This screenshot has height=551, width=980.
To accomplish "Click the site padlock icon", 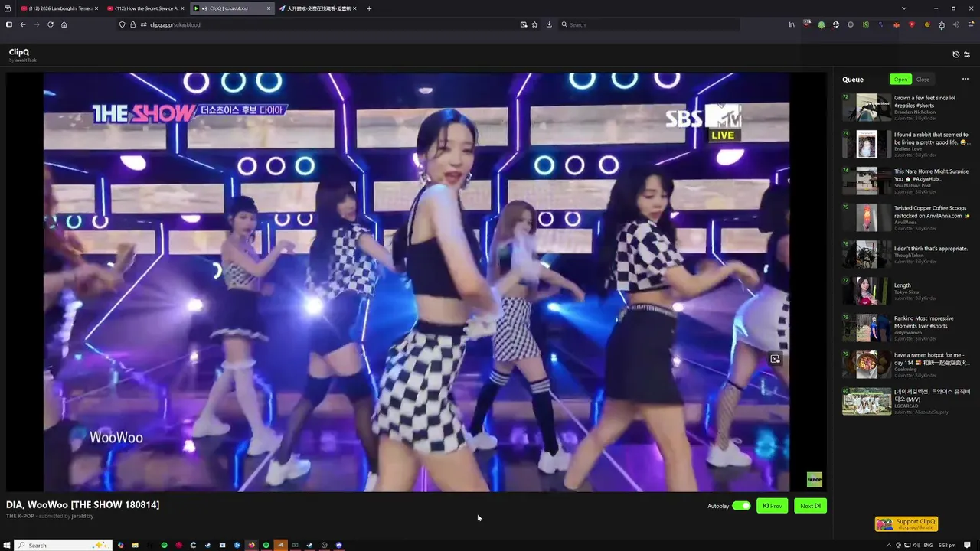I will (132, 24).
